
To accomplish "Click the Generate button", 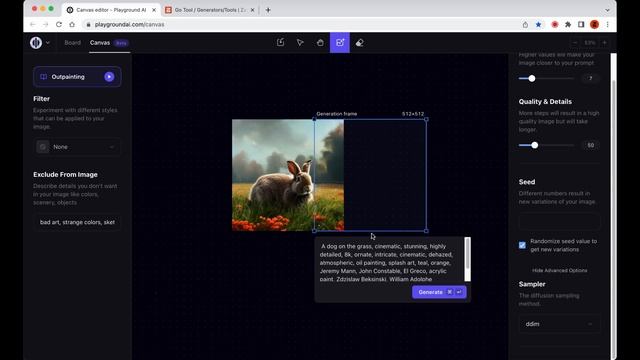I will pos(439,292).
